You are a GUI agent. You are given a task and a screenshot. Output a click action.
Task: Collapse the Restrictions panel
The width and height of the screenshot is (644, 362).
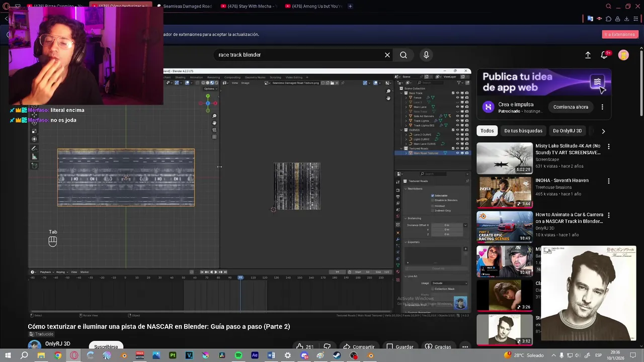406,189
